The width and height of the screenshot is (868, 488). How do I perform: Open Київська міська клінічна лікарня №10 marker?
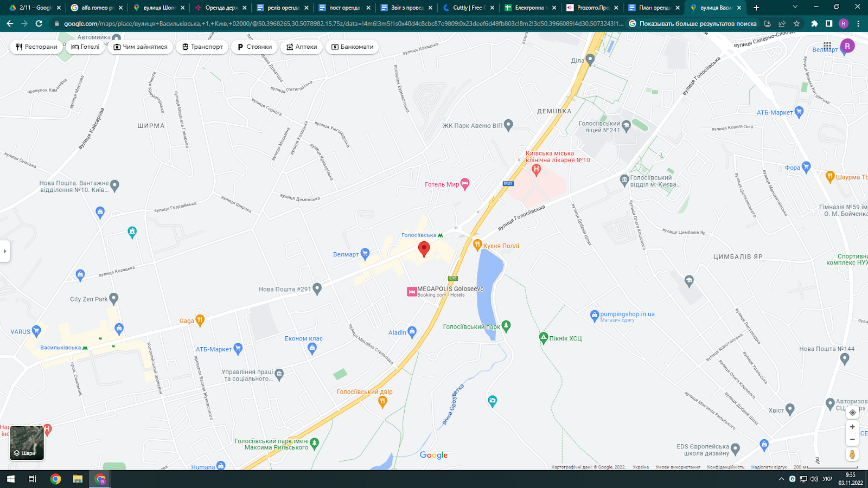click(x=537, y=170)
